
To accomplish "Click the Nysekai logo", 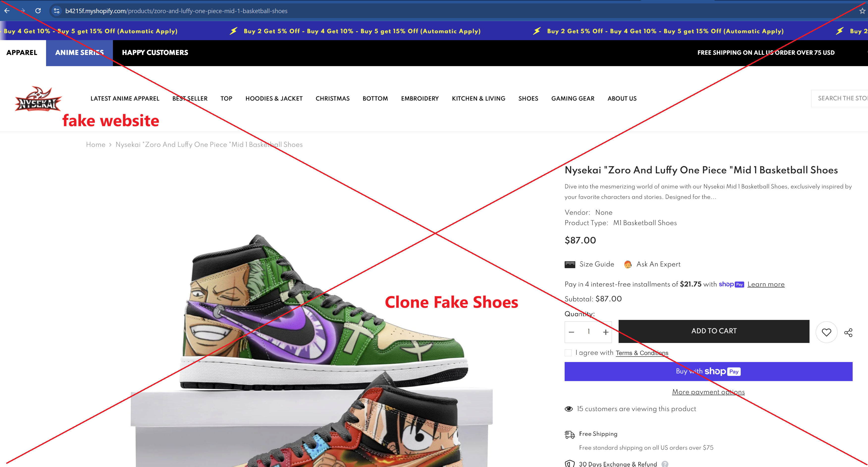I will click(x=38, y=98).
